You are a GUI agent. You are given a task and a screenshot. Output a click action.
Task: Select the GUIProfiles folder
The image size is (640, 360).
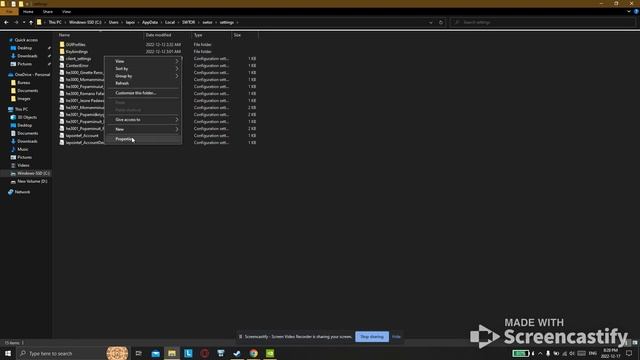[76, 44]
